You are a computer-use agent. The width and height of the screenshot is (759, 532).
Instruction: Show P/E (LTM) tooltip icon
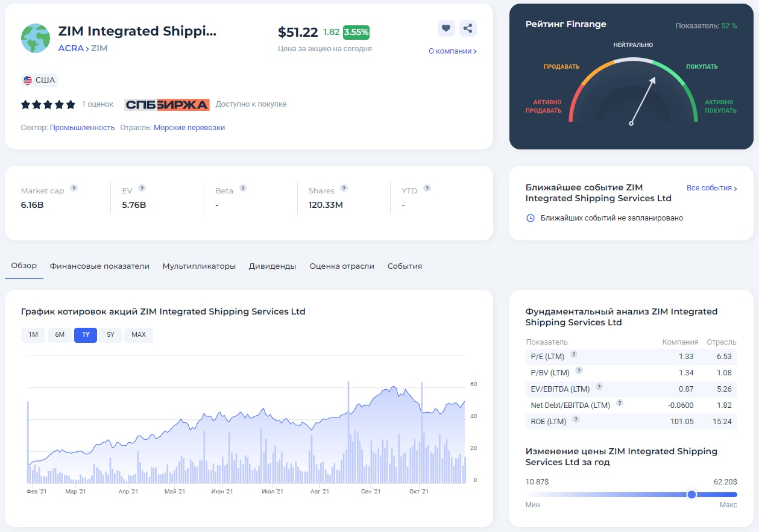pyautogui.click(x=574, y=354)
